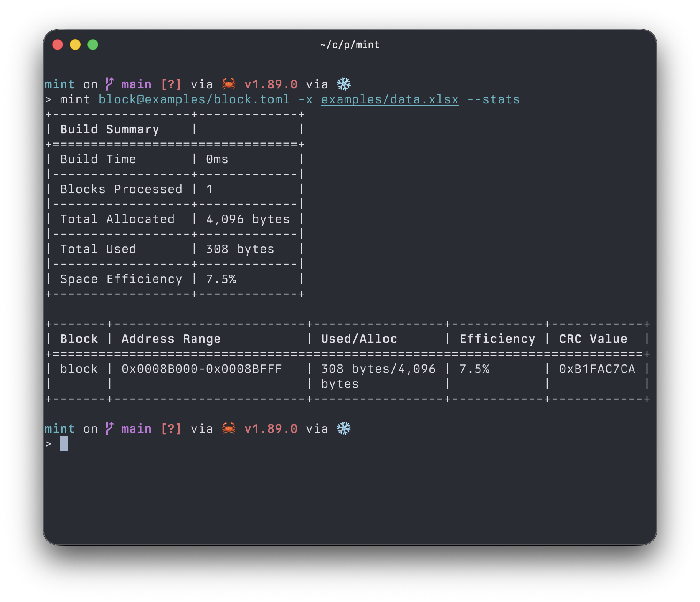Close the terminal window with the red button
This screenshot has width=700, height=602.
tap(58, 45)
